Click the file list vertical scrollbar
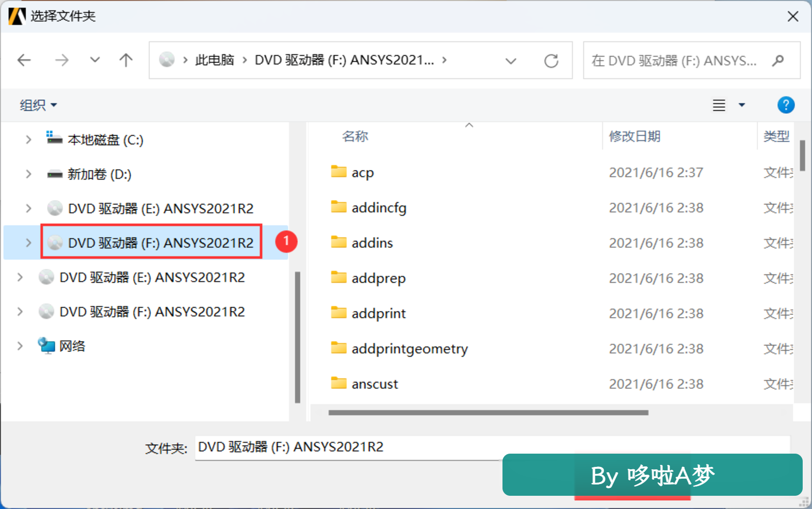This screenshot has height=509, width=812. pyautogui.click(x=802, y=156)
